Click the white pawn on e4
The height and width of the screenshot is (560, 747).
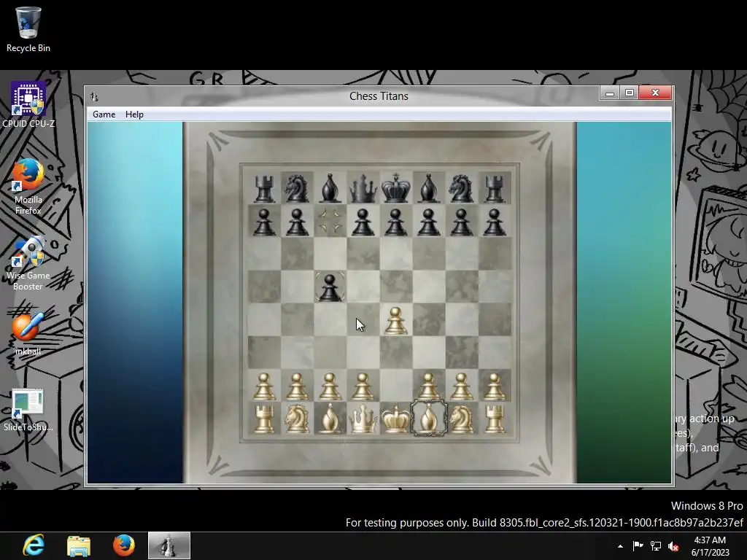click(x=396, y=320)
